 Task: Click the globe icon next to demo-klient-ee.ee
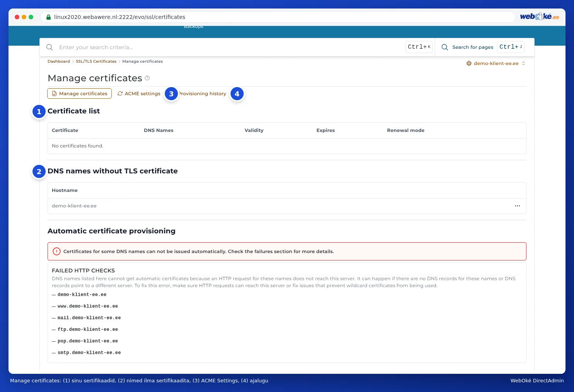[469, 63]
